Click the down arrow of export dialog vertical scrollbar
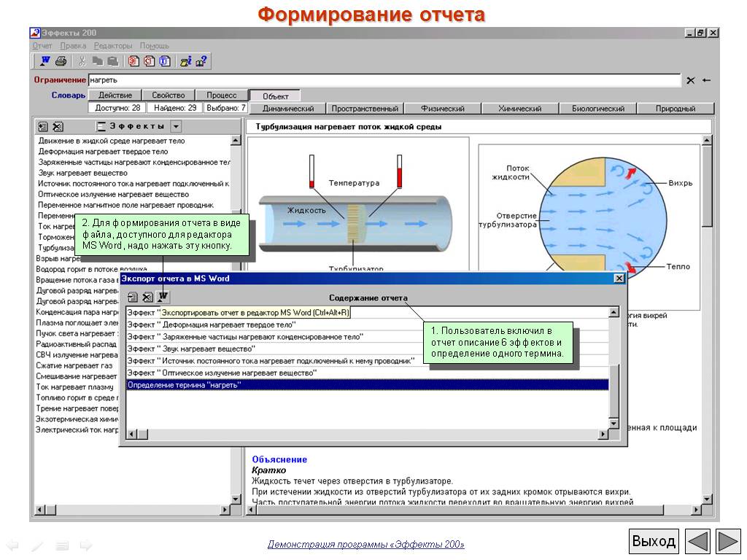 point(614,424)
